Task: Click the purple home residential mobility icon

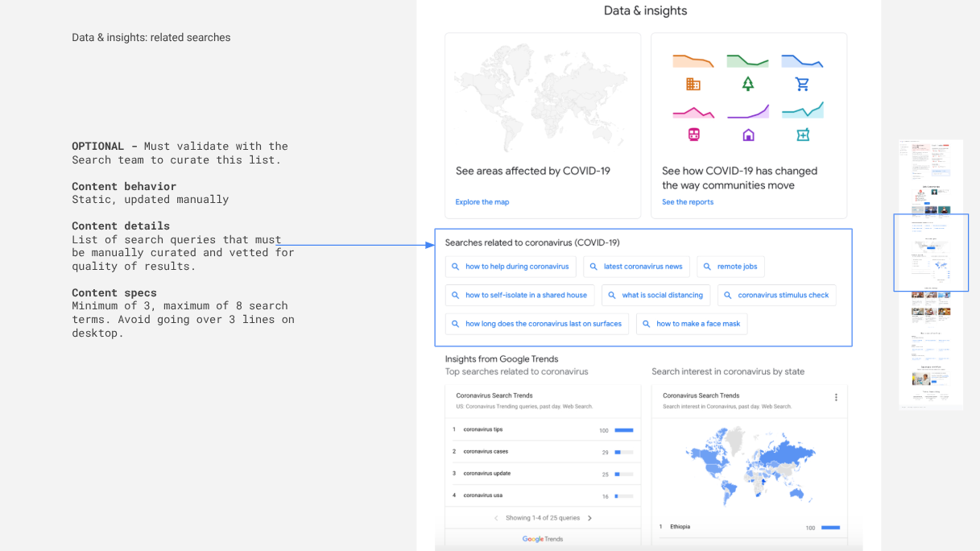Action: click(x=748, y=135)
